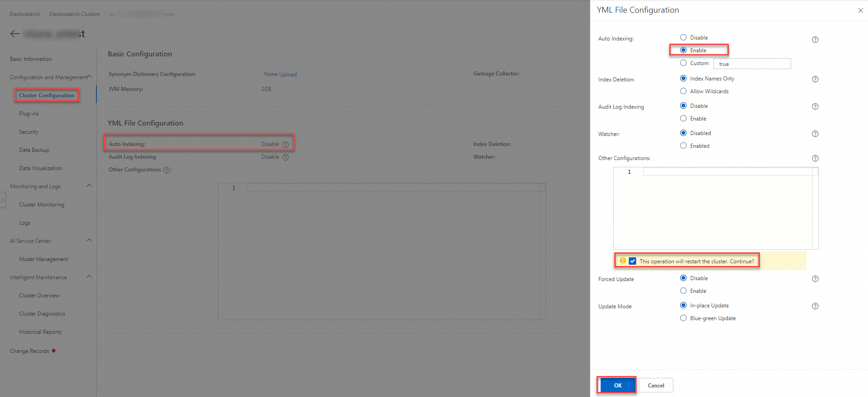Open Plug-ins page
868x397 pixels.
tap(29, 114)
